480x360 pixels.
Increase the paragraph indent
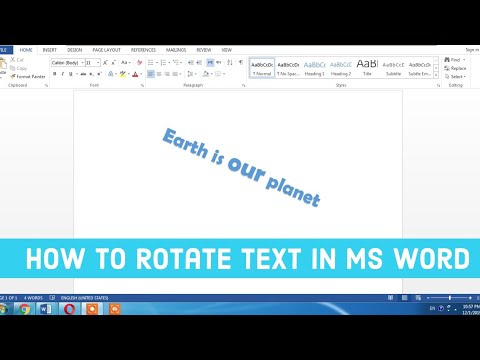click(199, 62)
